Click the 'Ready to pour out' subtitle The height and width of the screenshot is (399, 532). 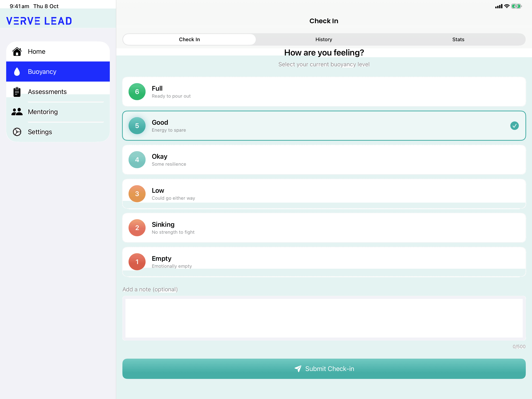tap(171, 96)
